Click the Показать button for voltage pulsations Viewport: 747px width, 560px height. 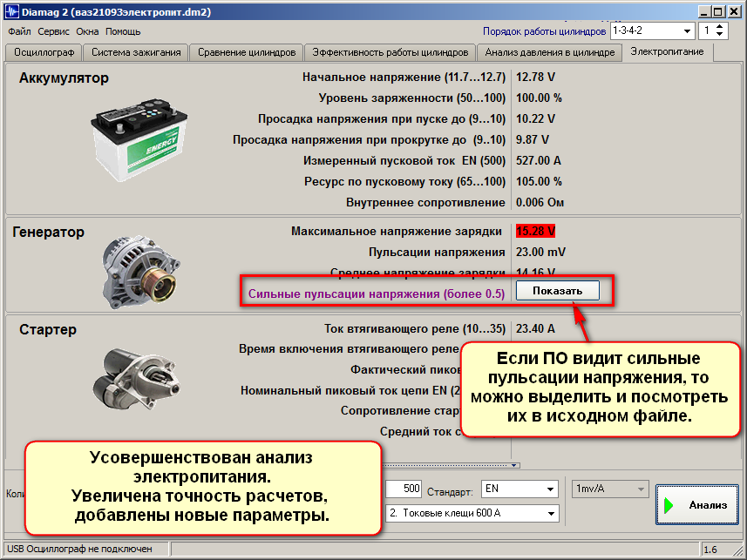(x=557, y=291)
